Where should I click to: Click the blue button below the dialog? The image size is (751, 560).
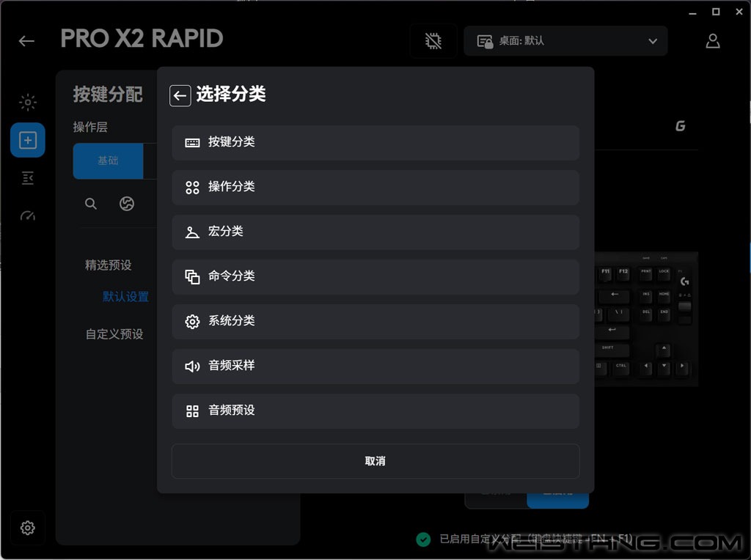558,501
